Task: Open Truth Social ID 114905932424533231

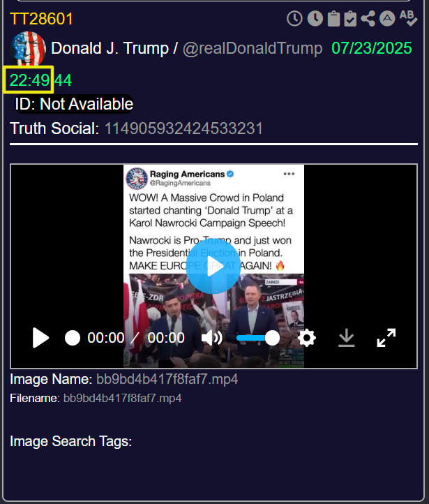Action: [x=183, y=128]
